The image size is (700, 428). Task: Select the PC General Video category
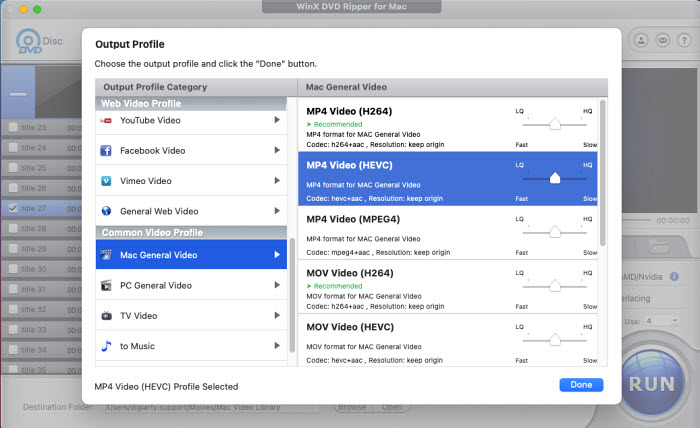coord(191,285)
